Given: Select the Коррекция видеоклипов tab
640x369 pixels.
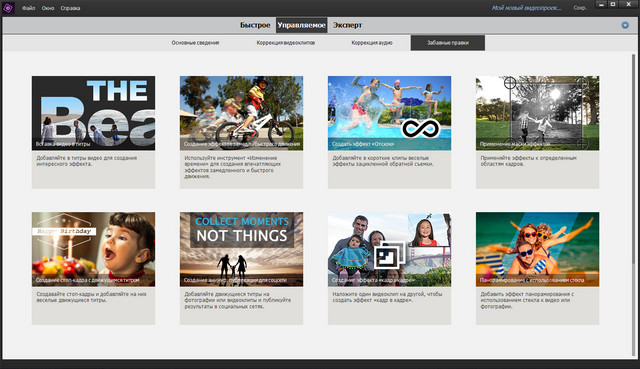Looking at the screenshot, I should (x=286, y=43).
